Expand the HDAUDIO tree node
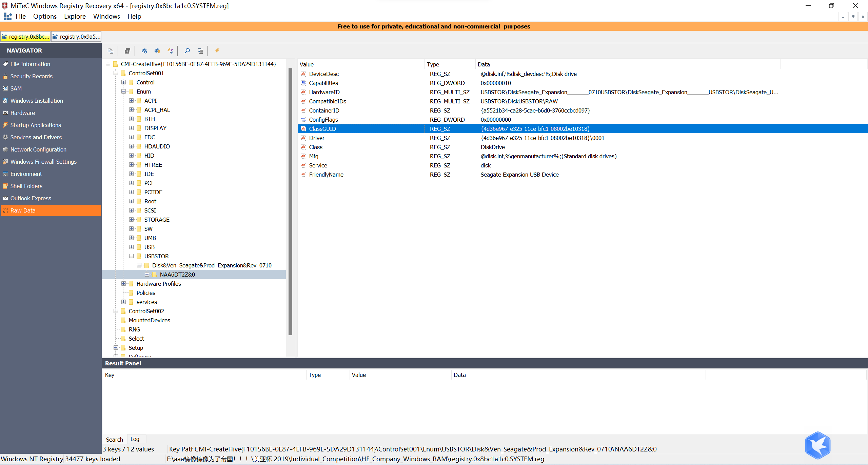The height and width of the screenshot is (465, 868). (x=132, y=146)
